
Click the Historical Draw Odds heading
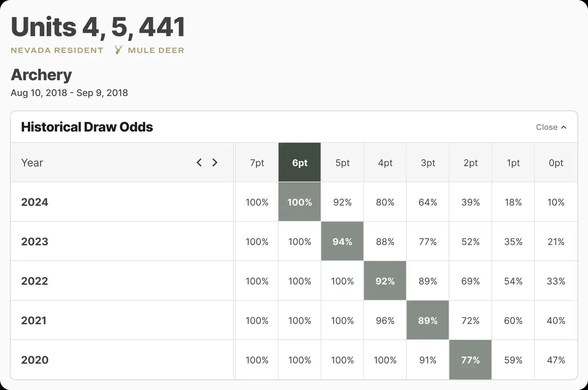point(87,127)
